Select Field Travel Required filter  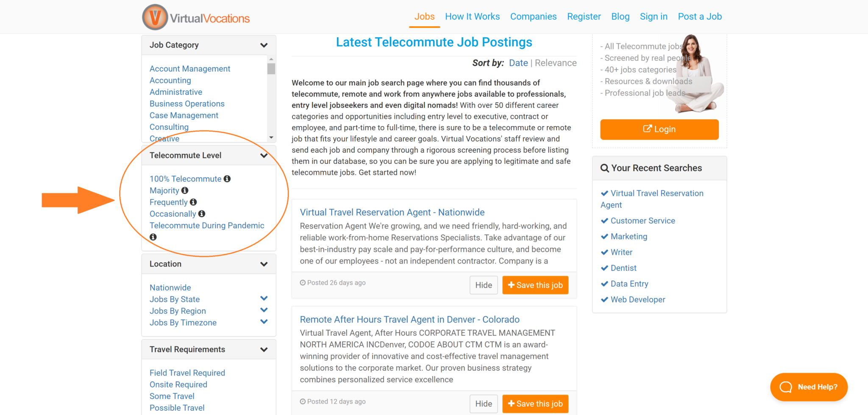pos(187,373)
